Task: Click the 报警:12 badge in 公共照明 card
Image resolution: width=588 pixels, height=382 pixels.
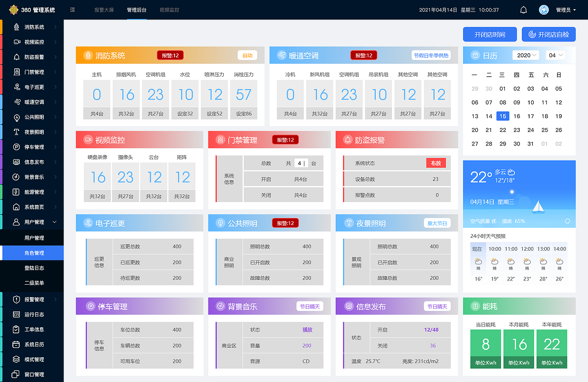Action: [285, 223]
